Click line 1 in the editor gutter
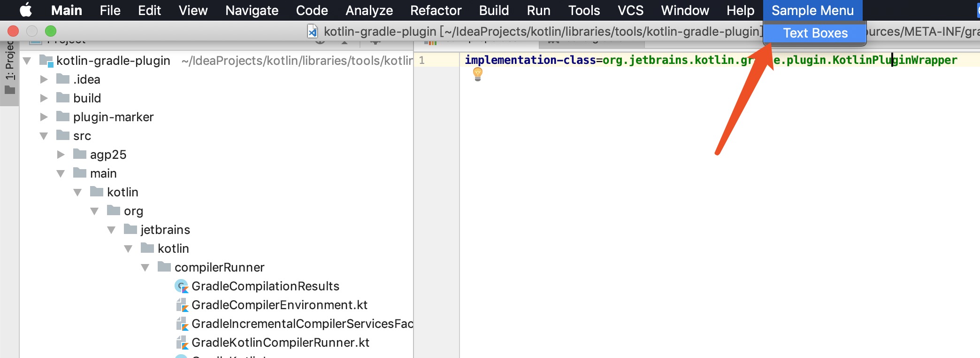The image size is (980, 358). [422, 60]
